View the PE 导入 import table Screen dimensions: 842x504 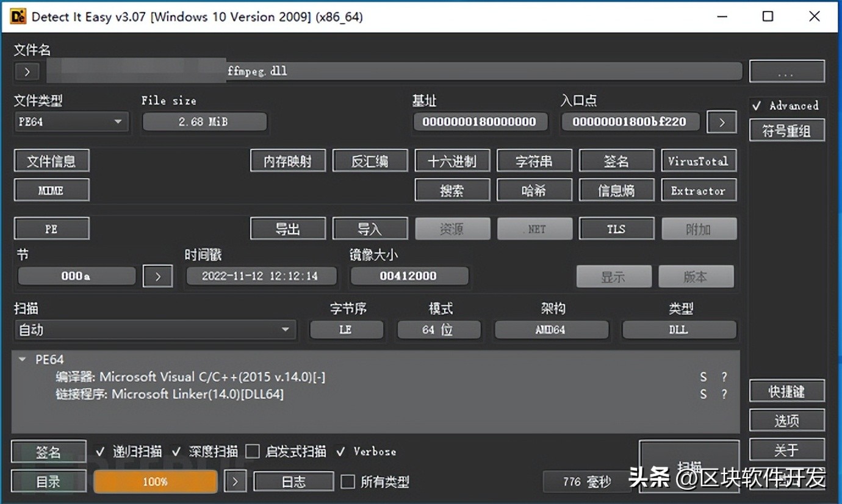370,228
